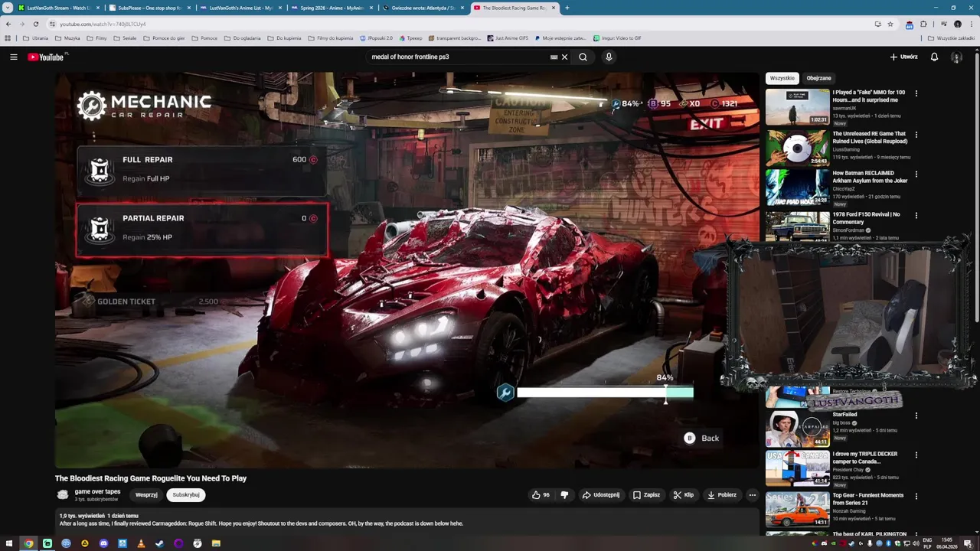The width and height of the screenshot is (980, 551).
Task: Open the bookmarks apps grid icon
Action: click(x=8, y=37)
